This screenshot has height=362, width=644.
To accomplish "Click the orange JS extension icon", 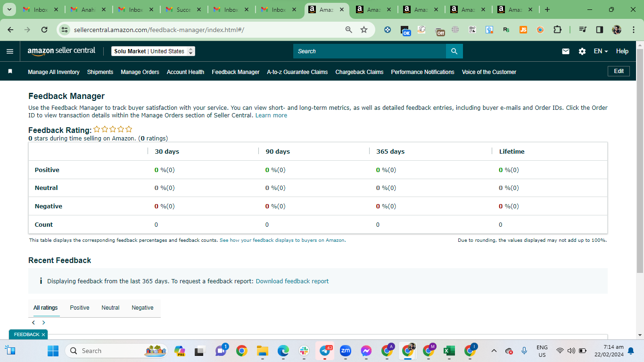I will [x=523, y=30].
